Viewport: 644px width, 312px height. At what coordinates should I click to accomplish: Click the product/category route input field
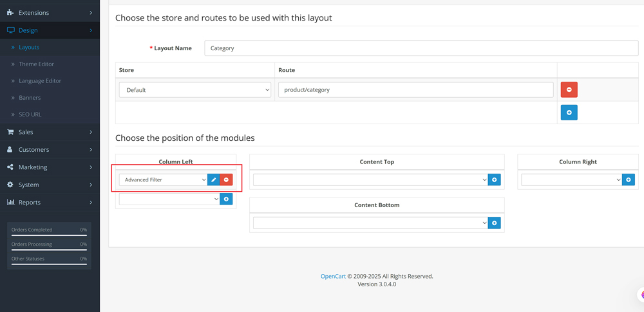click(415, 90)
